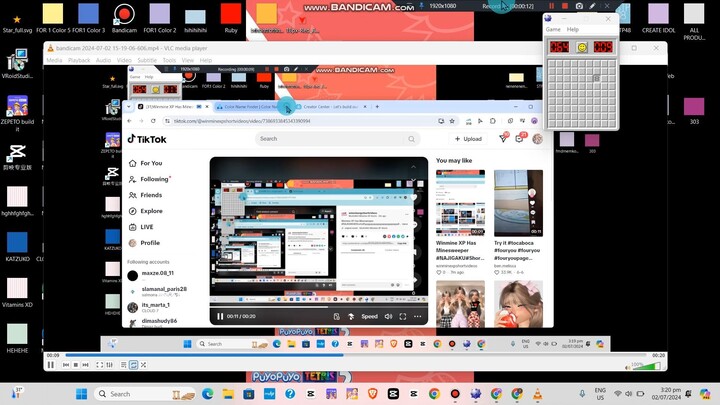Select FOR1 Color 3 desktop file

tap(88, 18)
